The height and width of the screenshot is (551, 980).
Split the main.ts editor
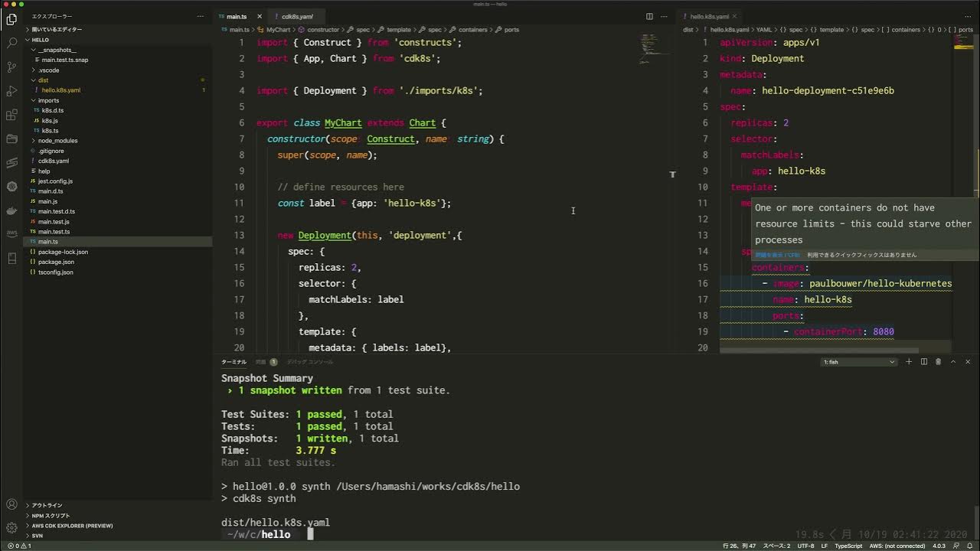click(649, 16)
